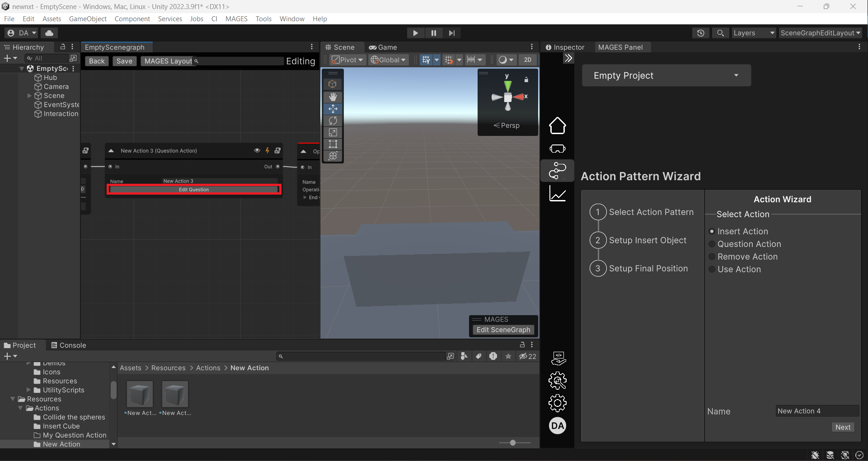Toggle eye visibility on New Action 3 node
The image size is (868, 461).
coord(257,150)
